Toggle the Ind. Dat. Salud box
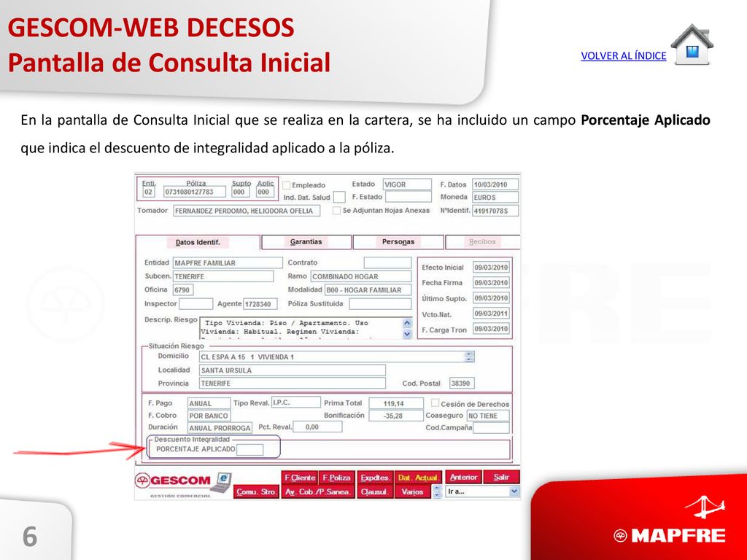The image size is (747, 560). pyautogui.click(x=339, y=197)
